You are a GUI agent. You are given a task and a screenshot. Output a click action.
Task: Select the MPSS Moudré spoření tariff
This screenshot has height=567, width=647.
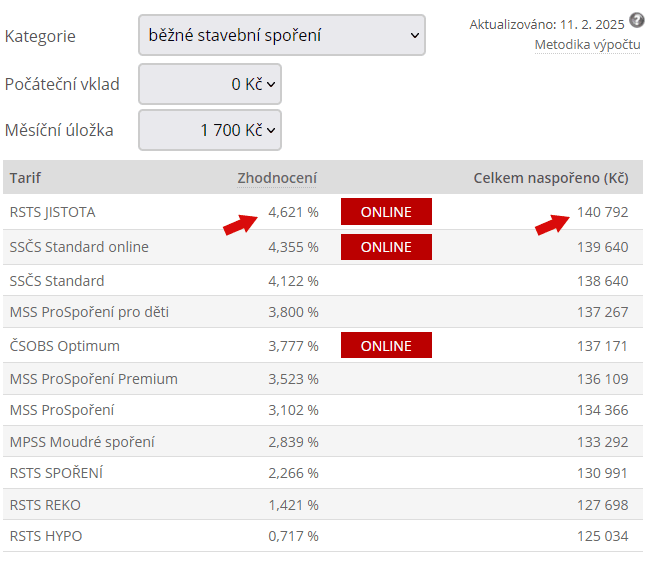pos(82,442)
